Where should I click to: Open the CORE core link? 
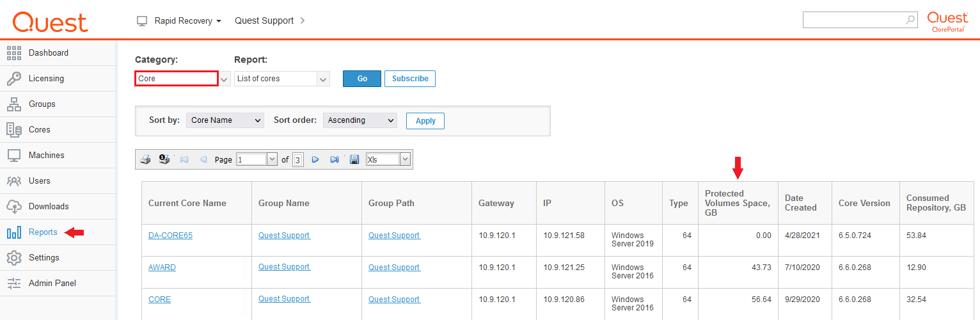159,300
